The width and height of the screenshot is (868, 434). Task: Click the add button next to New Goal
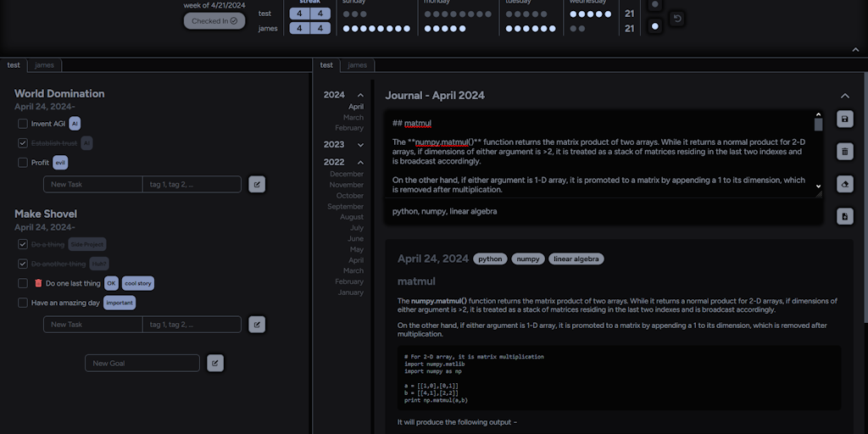[215, 363]
